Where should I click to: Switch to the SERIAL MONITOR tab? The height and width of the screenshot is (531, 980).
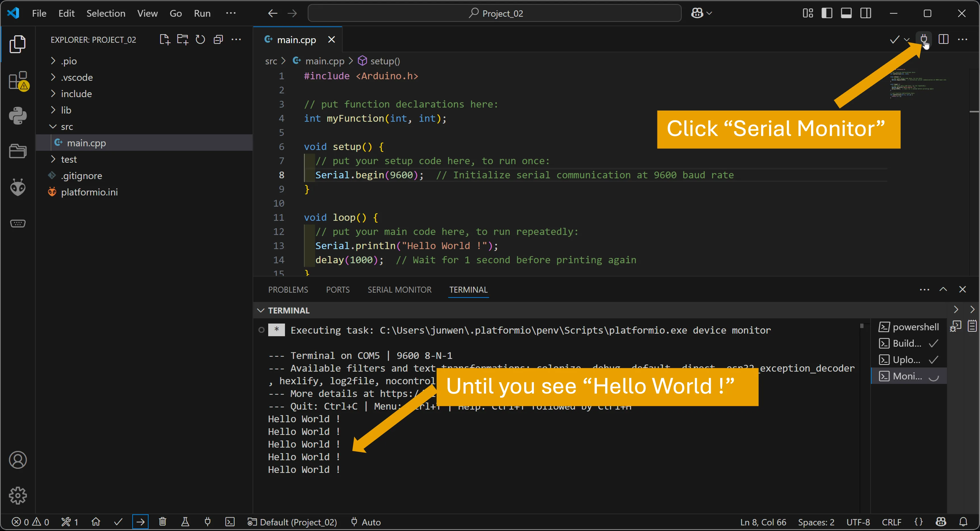tap(400, 289)
